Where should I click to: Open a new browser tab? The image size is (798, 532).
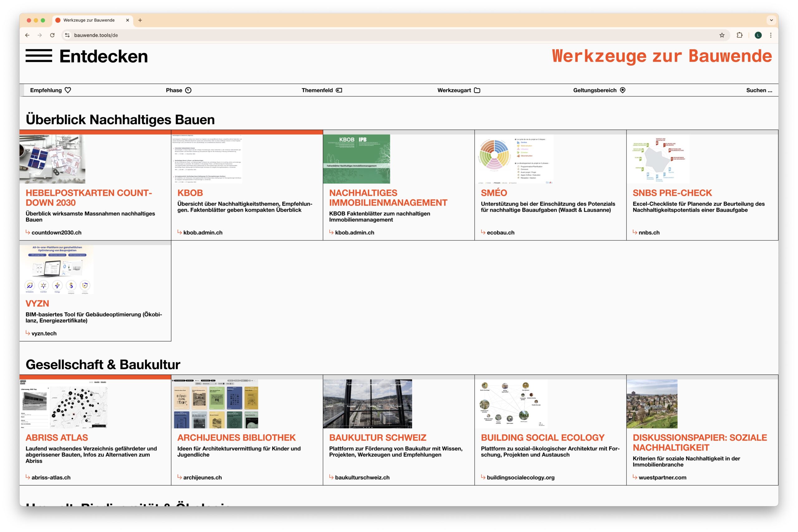tap(140, 20)
